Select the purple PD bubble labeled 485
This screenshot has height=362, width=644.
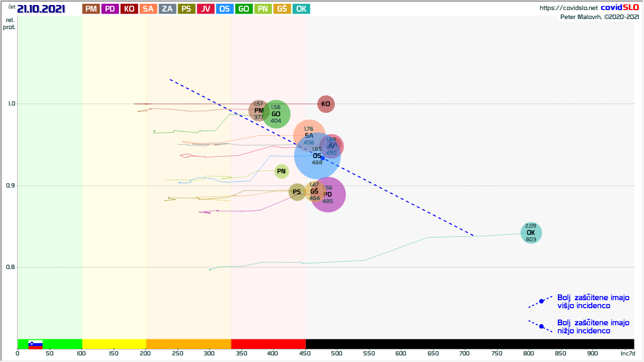coord(328,195)
